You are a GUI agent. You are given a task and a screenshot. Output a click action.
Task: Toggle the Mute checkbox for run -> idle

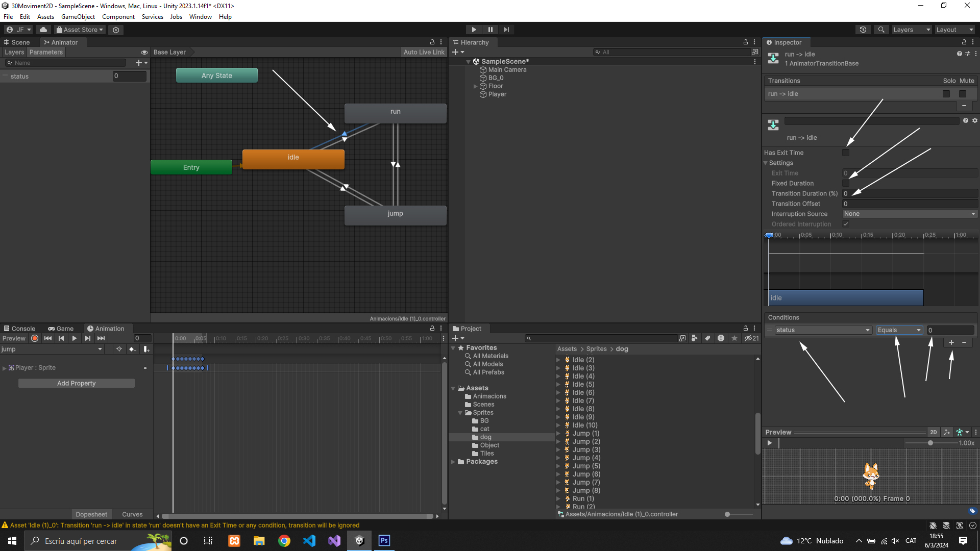coord(963,94)
